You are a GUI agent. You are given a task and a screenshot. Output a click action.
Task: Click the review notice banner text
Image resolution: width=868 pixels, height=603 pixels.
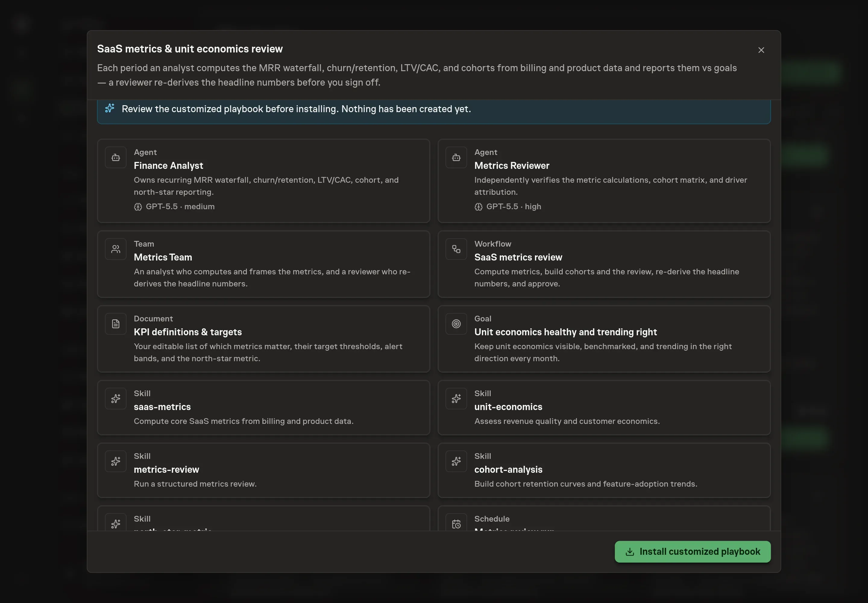point(296,109)
